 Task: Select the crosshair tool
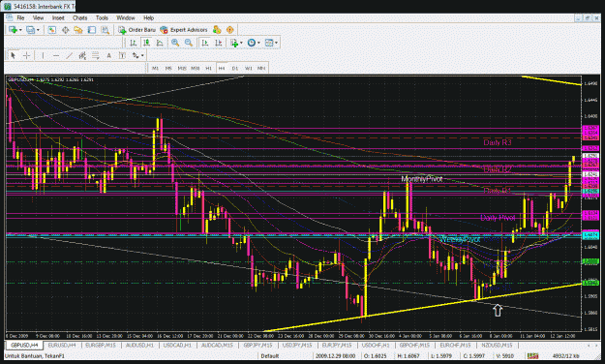point(26,55)
